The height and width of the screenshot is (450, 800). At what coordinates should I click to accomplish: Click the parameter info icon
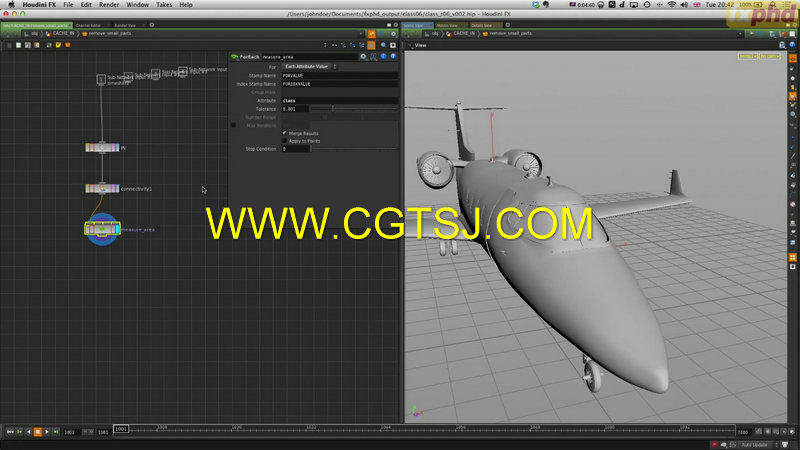point(383,57)
